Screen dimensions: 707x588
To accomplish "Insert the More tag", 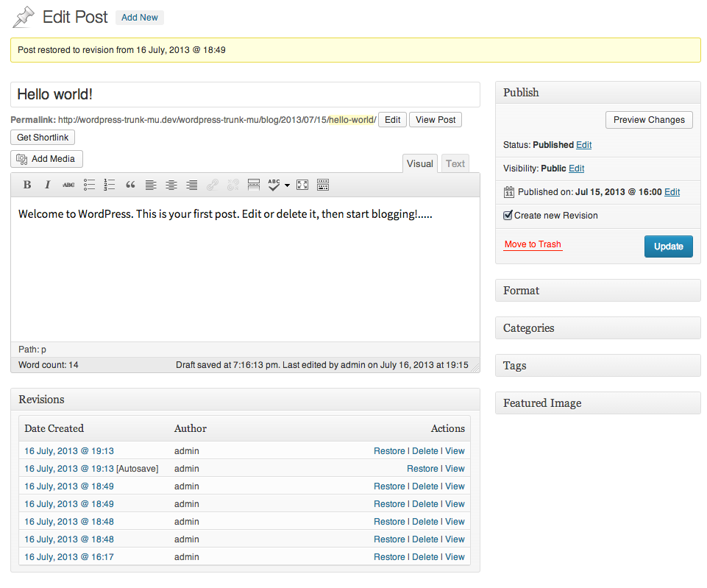I will tap(254, 185).
